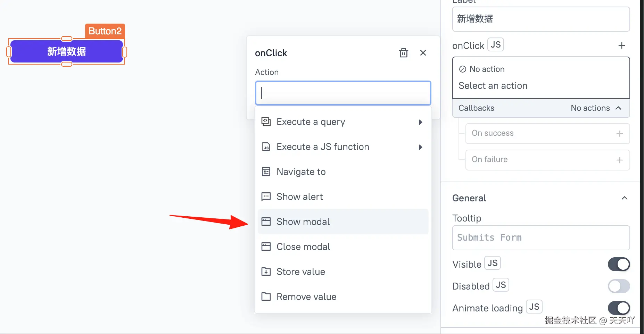Expand the Execute a query submenu
The width and height of the screenshot is (644, 334).
tap(420, 122)
